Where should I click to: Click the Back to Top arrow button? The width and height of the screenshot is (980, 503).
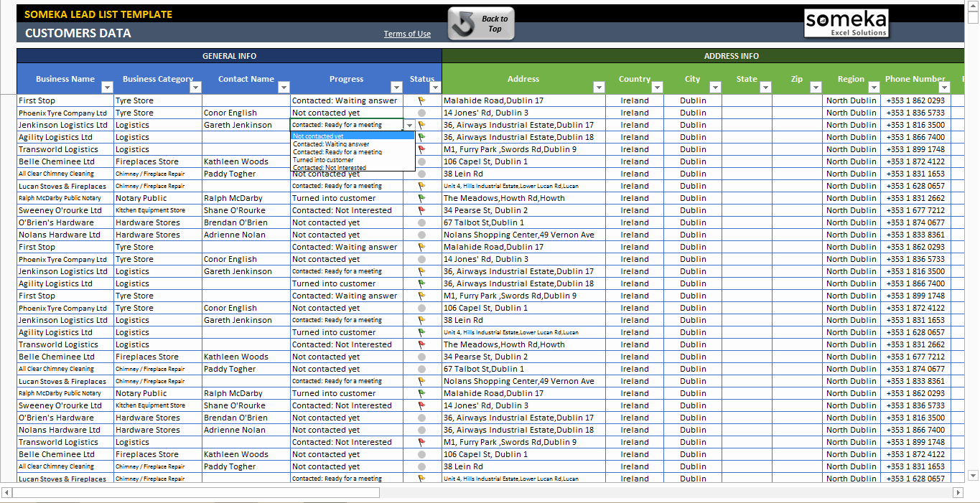tap(481, 24)
